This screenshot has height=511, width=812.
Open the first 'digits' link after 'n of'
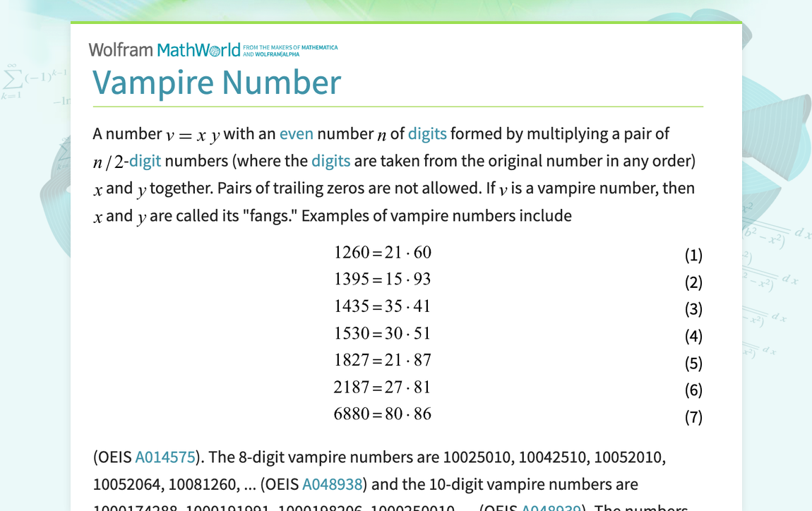pyautogui.click(x=427, y=134)
